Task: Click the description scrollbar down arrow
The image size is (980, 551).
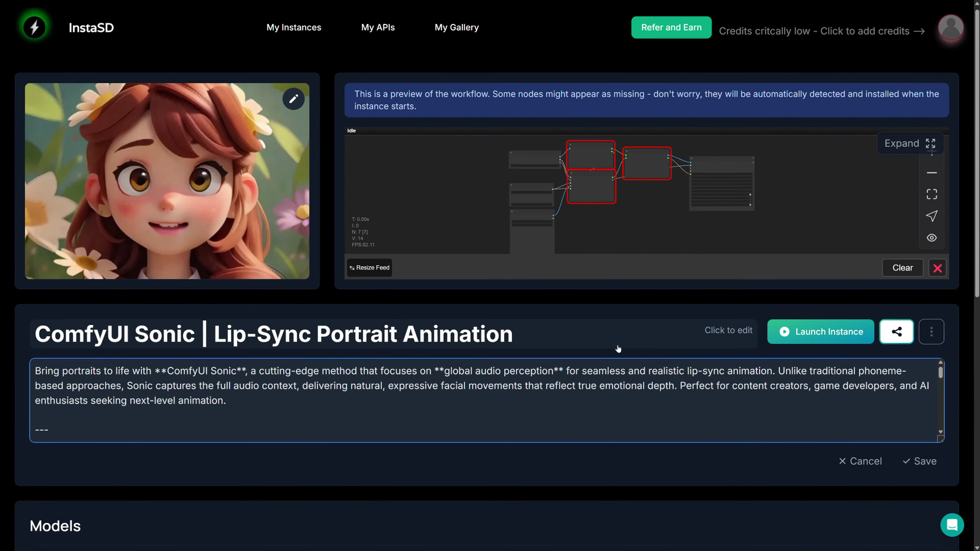Action: [x=941, y=432]
